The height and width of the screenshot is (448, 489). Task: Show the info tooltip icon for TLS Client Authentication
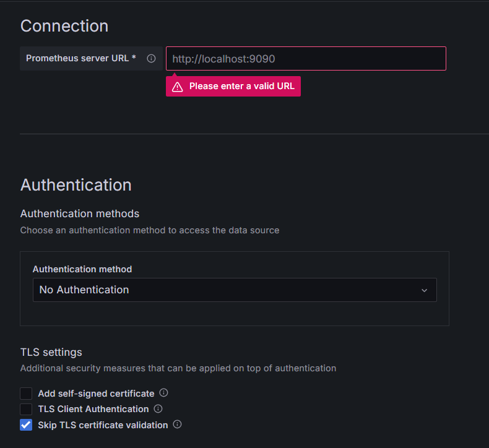tap(158, 409)
